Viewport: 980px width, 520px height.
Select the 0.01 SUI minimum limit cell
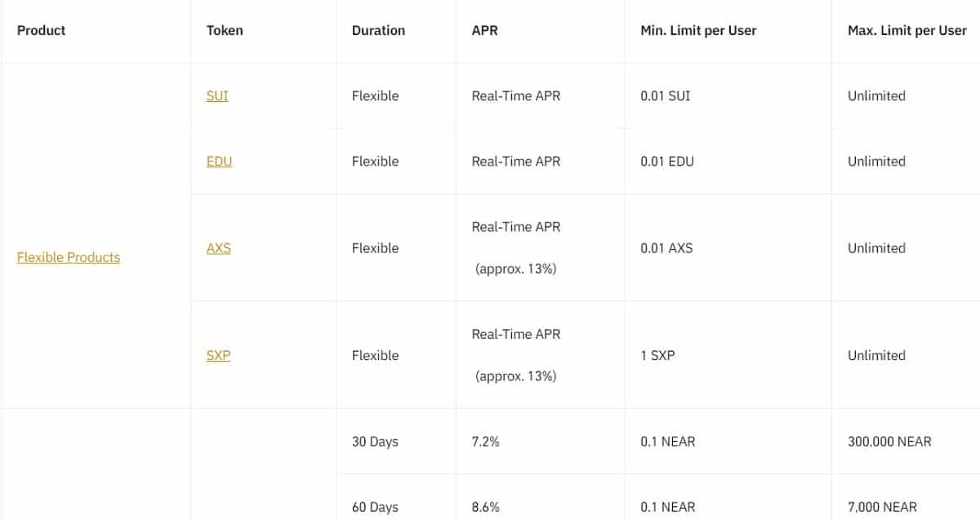click(666, 96)
